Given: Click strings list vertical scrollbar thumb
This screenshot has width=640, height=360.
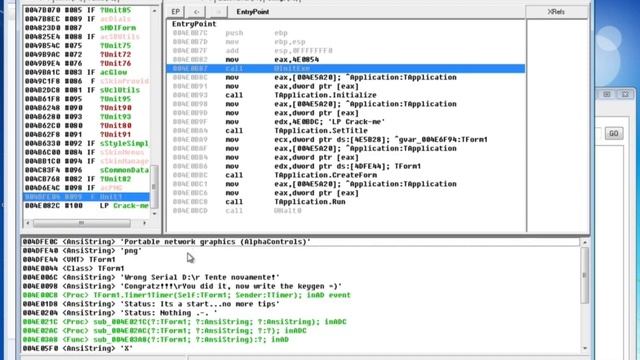Looking at the screenshot, I should (584, 275).
